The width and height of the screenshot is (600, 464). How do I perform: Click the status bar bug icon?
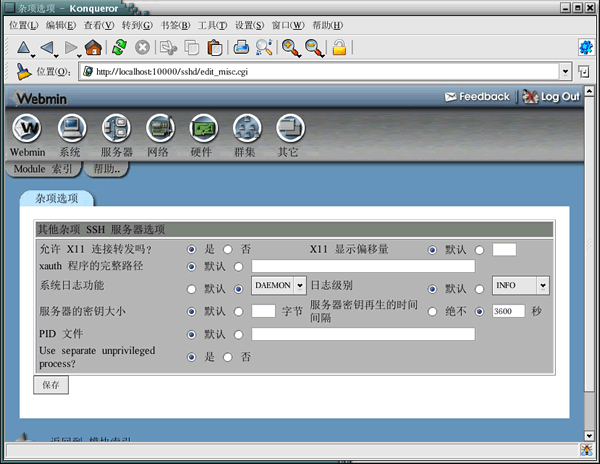[586, 450]
